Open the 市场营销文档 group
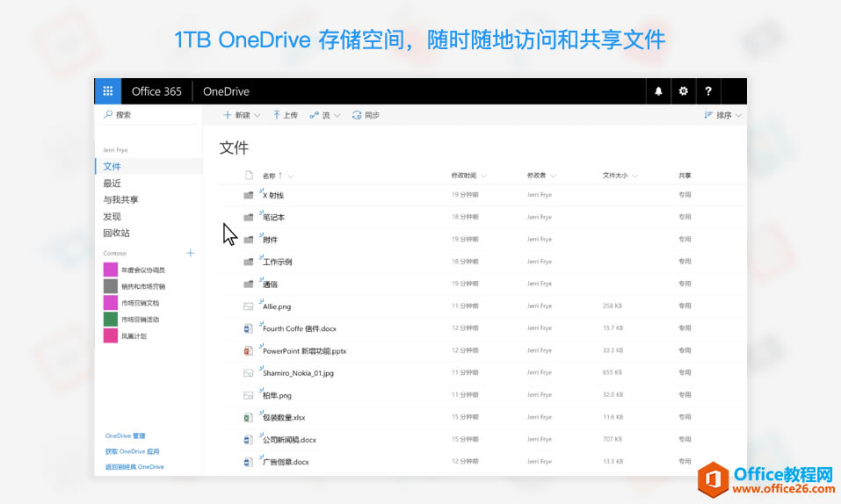 coord(140,303)
